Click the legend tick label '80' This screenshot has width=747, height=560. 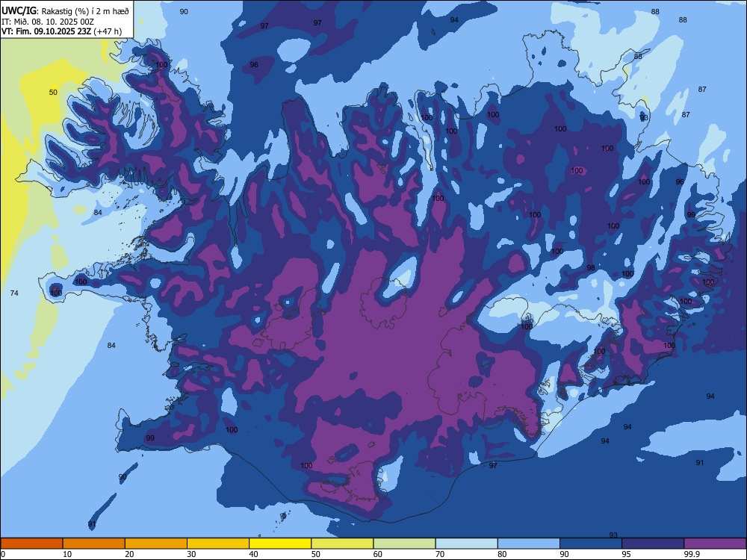[x=502, y=554]
